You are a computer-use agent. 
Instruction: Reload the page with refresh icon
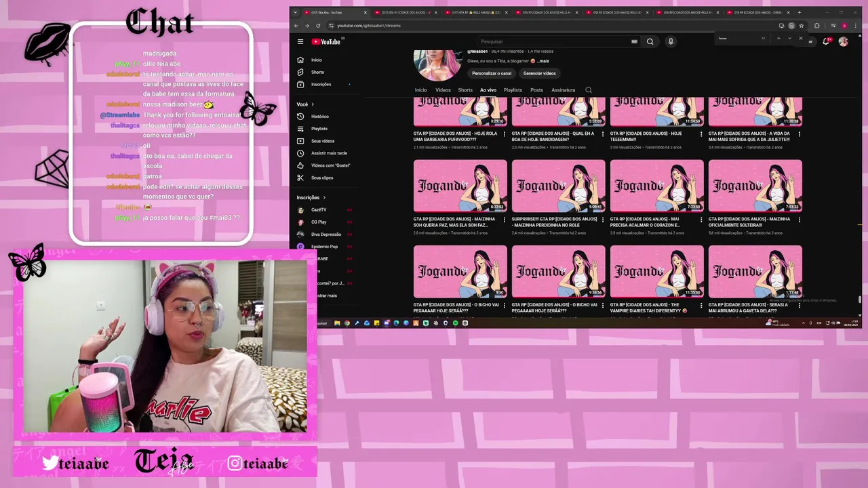click(318, 26)
